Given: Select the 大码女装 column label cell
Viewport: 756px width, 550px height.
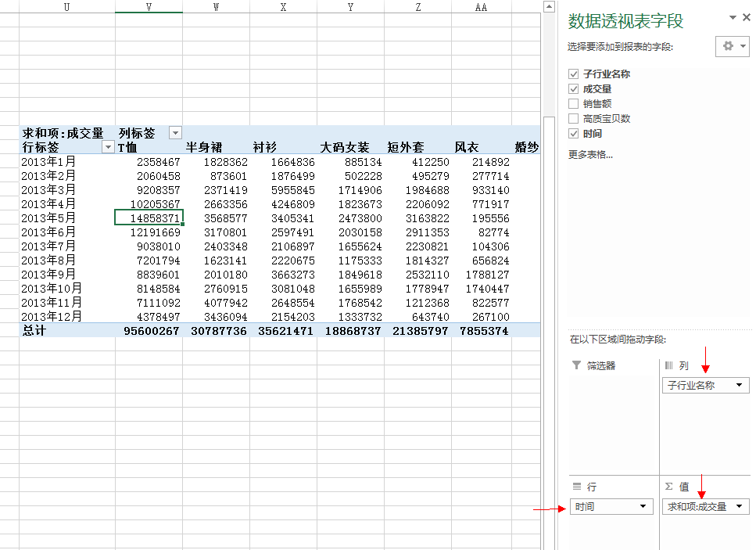Looking at the screenshot, I should click(350, 147).
